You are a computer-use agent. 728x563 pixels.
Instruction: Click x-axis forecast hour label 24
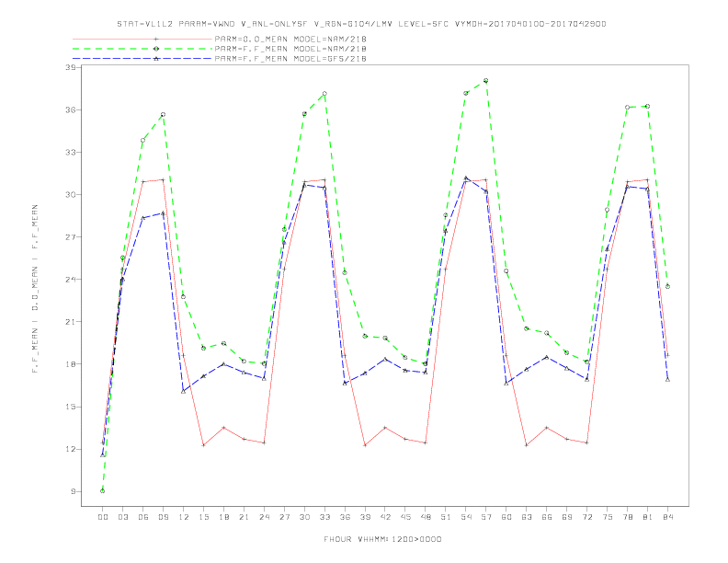[264, 517]
